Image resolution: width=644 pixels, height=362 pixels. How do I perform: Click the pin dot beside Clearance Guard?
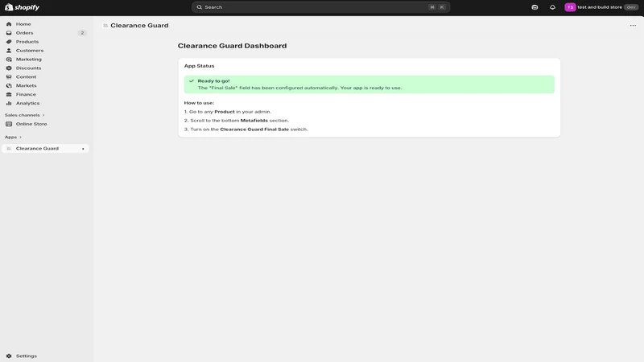point(83,149)
